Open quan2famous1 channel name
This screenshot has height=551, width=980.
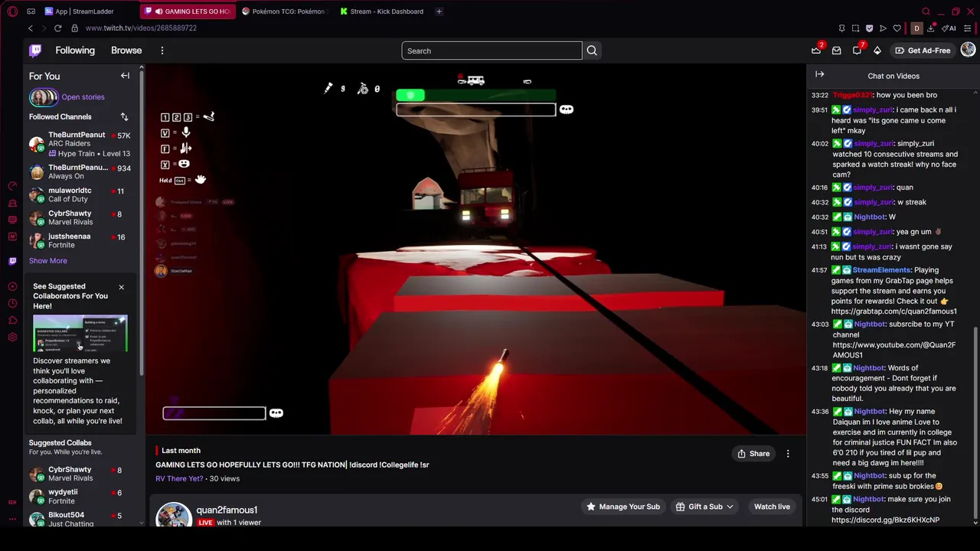[227, 510]
